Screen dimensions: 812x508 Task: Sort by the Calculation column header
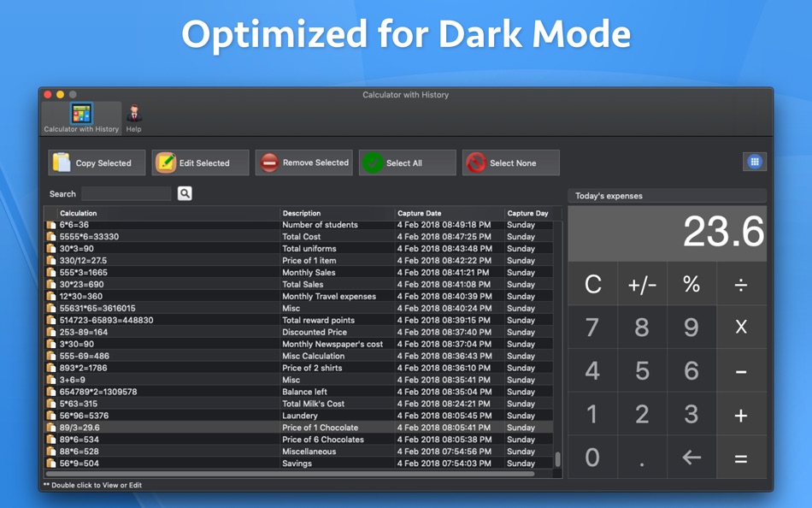point(169,213)
